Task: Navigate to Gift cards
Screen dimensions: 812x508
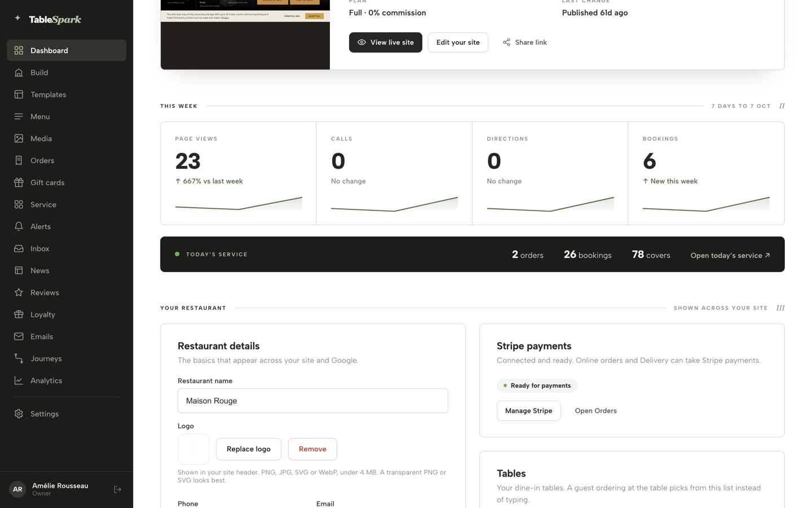Action: click(x=67, y=183)
